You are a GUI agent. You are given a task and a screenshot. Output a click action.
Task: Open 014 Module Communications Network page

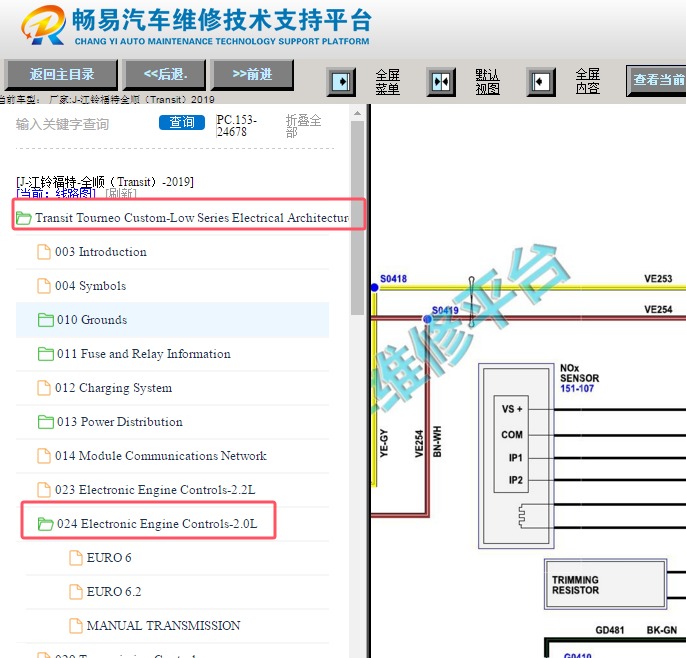[x=161, y=456]
